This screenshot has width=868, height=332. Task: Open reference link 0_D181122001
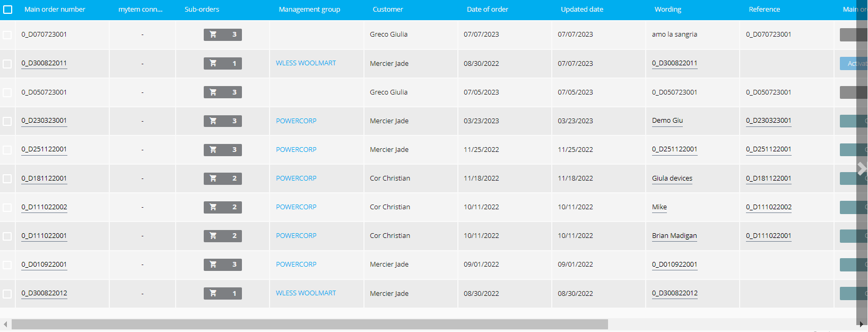pyautogui.click(x=768, y=178)
